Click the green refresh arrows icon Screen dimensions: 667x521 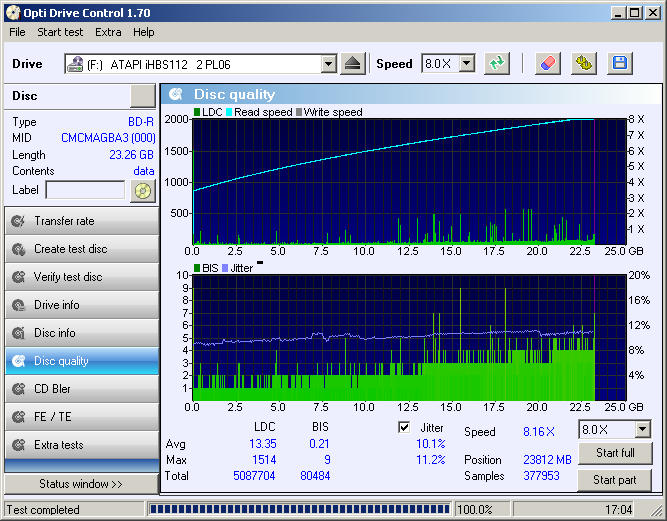pos(496,64)
